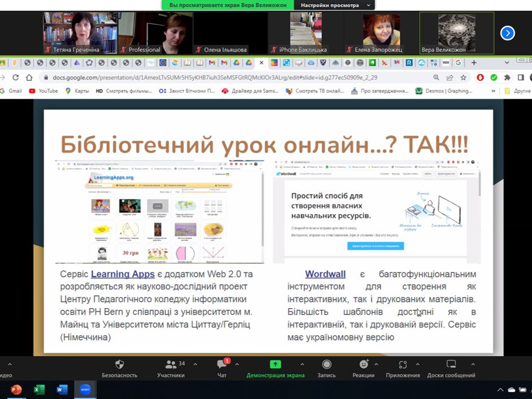Show next participants with blue arrow button
The image size is (532, 399).
507,33
